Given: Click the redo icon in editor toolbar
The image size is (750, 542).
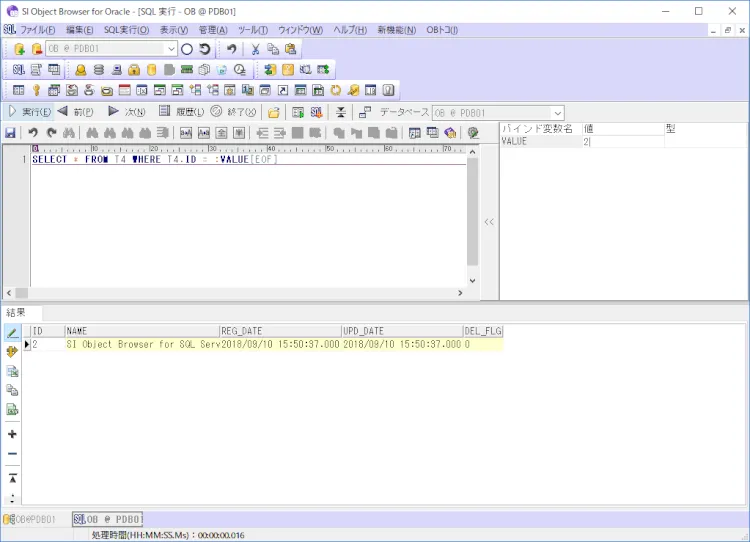Looking at the screenshot, I should click(x=51, y=133).
